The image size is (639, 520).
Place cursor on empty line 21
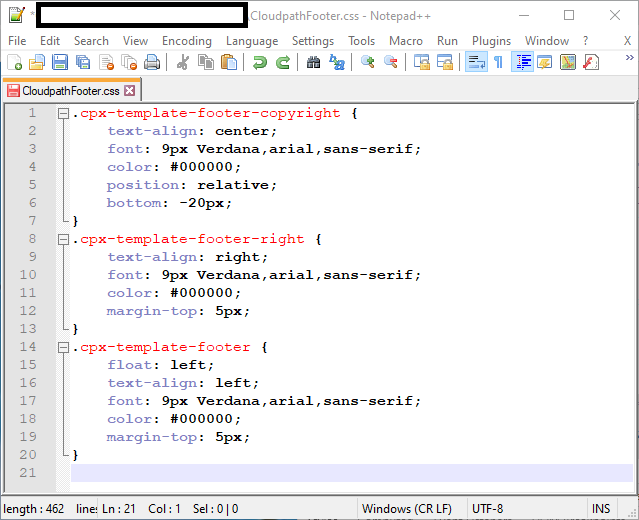[352, 473]
